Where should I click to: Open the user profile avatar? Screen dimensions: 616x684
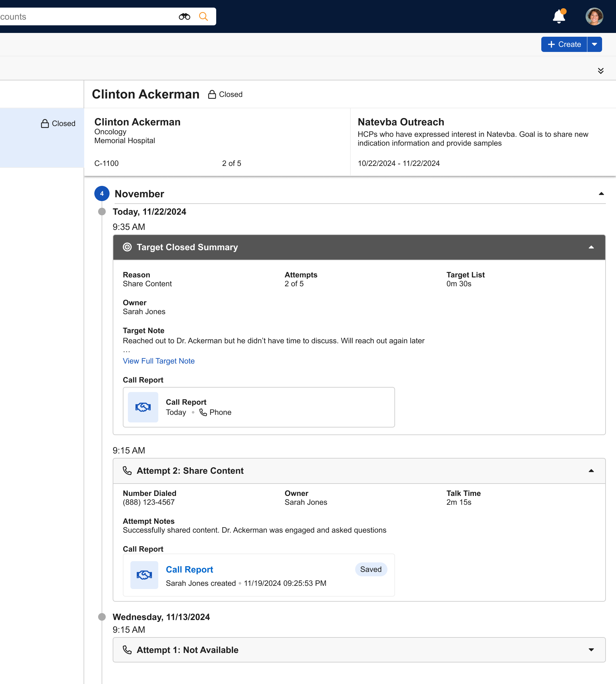[x=594, y=16]
